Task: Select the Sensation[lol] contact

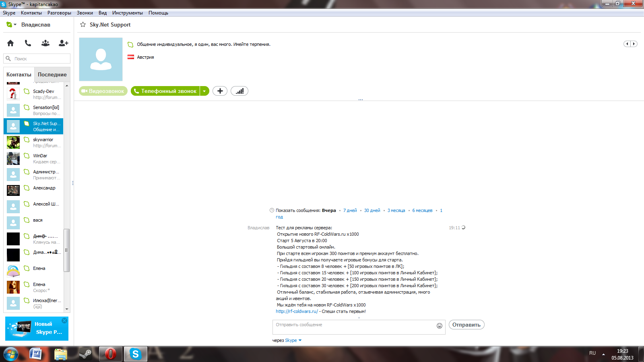Action: point(33,110)
